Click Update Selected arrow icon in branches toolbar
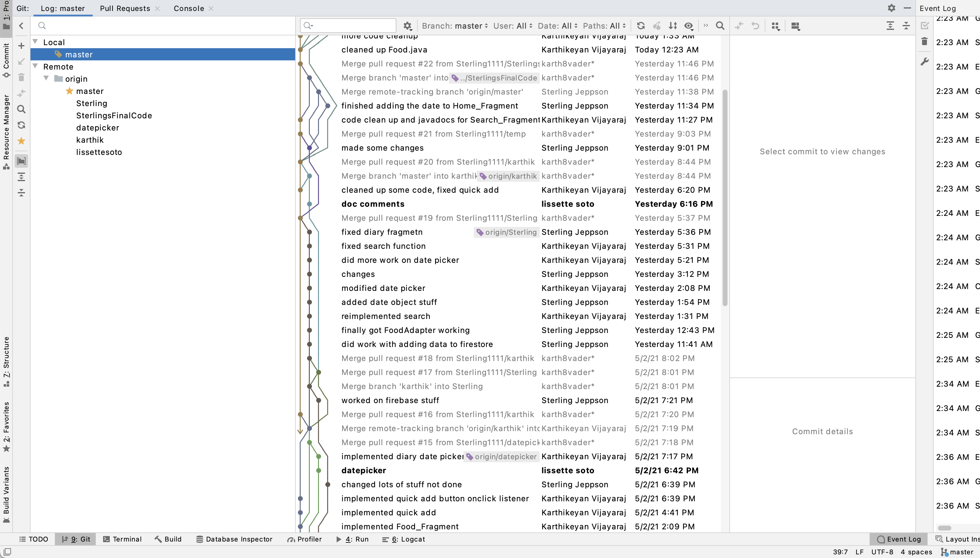This screenshot has height=558, width=980. (21, 62)
